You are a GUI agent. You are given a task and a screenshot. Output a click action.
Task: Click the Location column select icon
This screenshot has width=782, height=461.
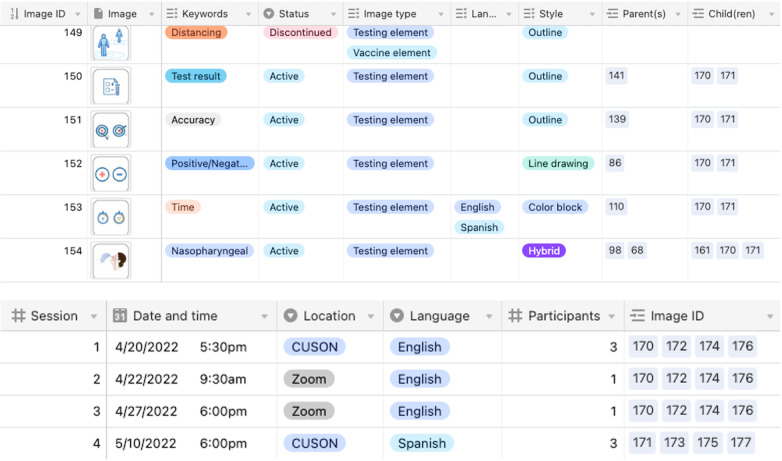coord(291,316)
